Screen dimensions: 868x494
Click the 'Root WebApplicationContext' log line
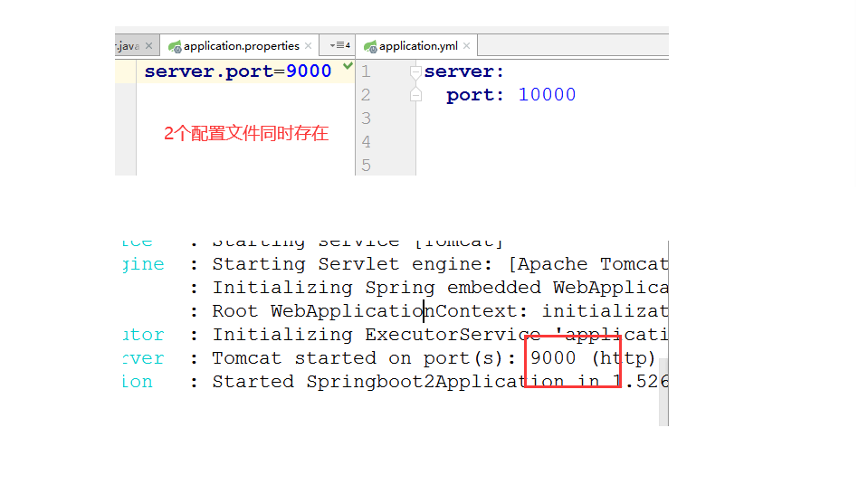tap(440, 311)
